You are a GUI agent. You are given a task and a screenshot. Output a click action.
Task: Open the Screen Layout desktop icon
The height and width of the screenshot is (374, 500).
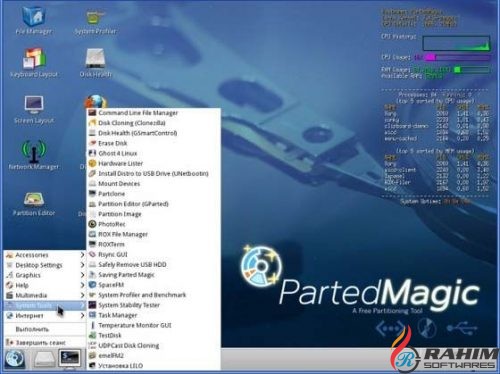(x=34, y=109)
